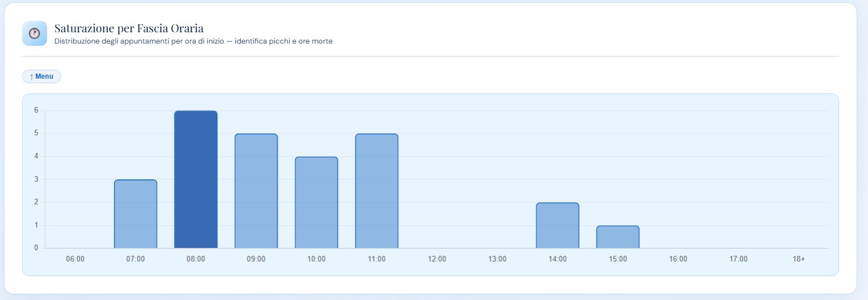Click the 09:00 appointments bar

[256, 191]
